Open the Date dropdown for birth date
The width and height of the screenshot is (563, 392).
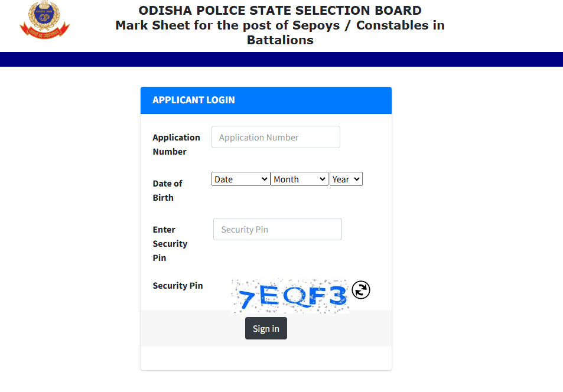click(240, 179)
